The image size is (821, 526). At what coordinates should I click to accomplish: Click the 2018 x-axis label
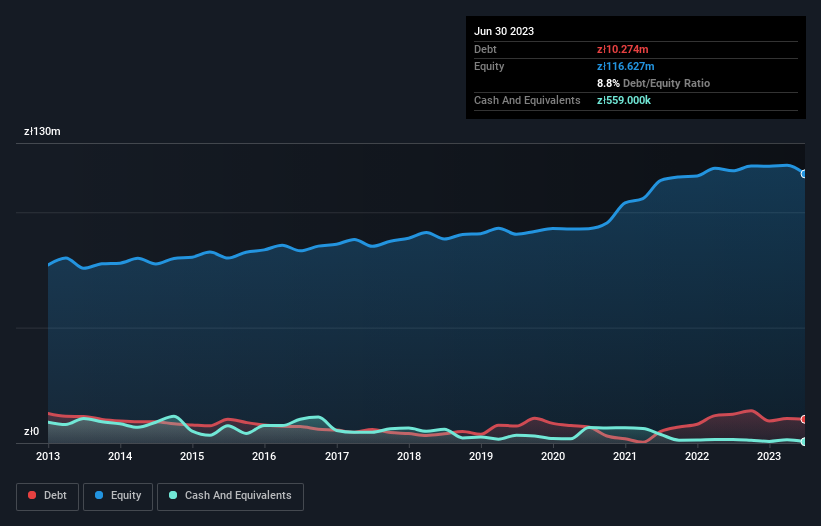click(409, 456)
